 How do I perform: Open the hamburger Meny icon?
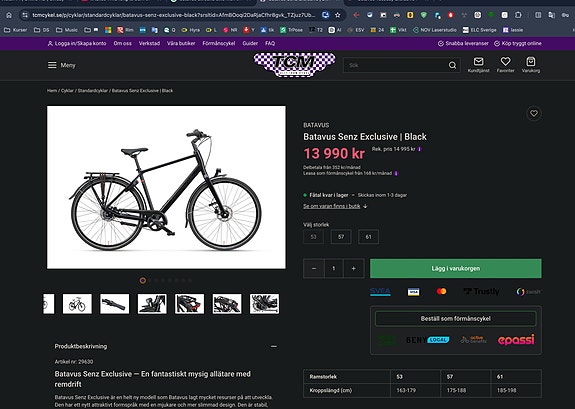[x=52, y=65]
